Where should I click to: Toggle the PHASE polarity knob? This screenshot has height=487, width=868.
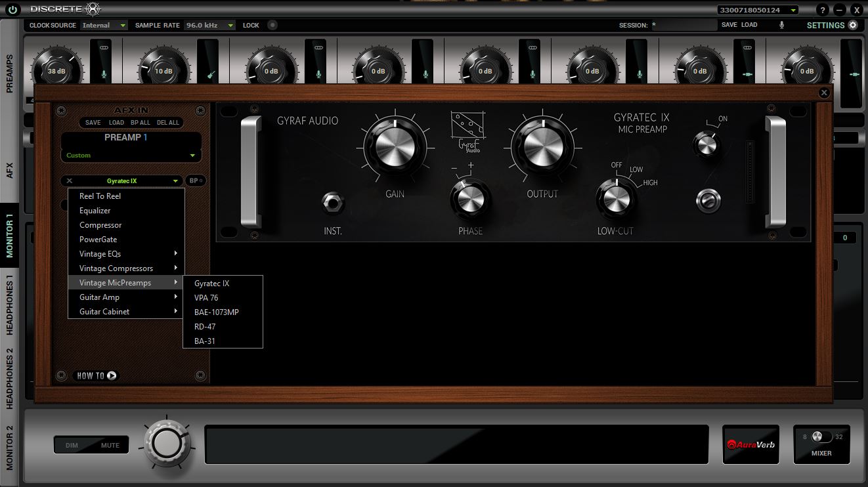[x=470, y=200]
